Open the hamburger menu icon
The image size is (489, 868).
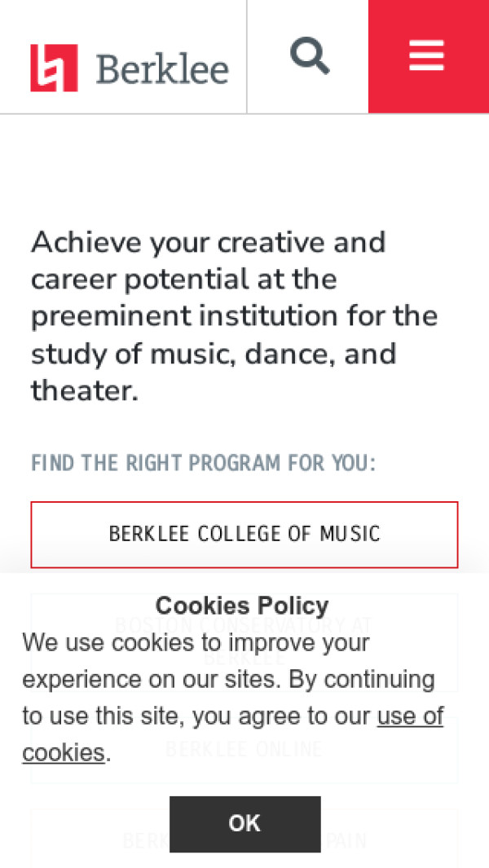coord(427,55)
